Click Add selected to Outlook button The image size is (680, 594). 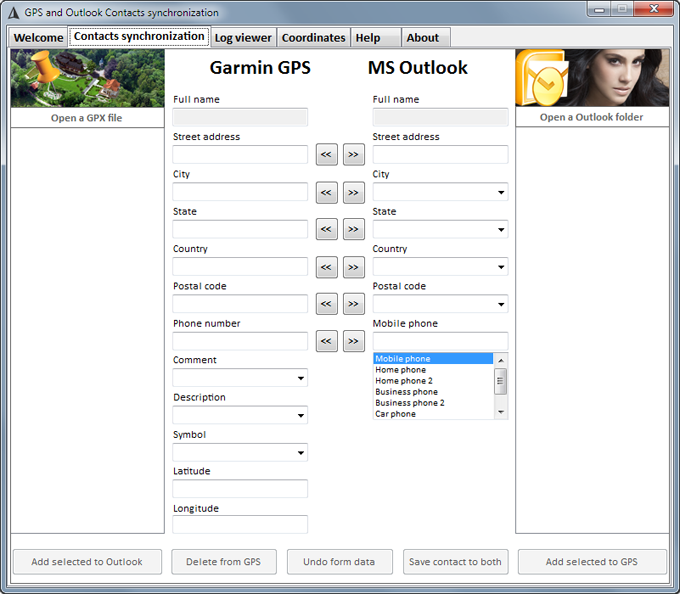87,562
